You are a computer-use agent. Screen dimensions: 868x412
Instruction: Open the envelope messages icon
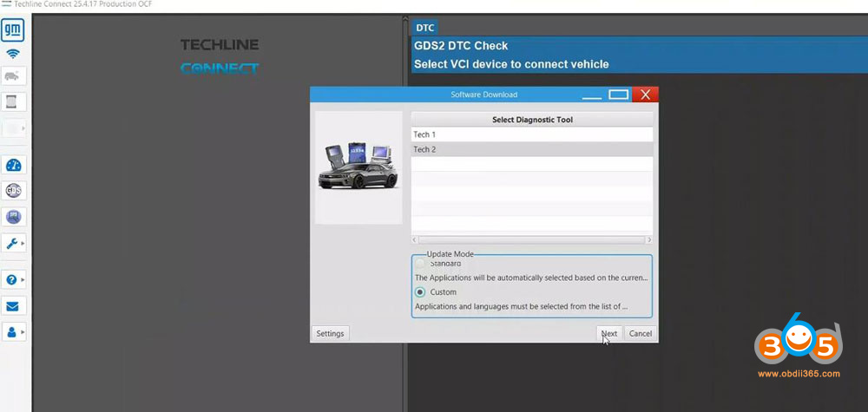click(13, 306)
